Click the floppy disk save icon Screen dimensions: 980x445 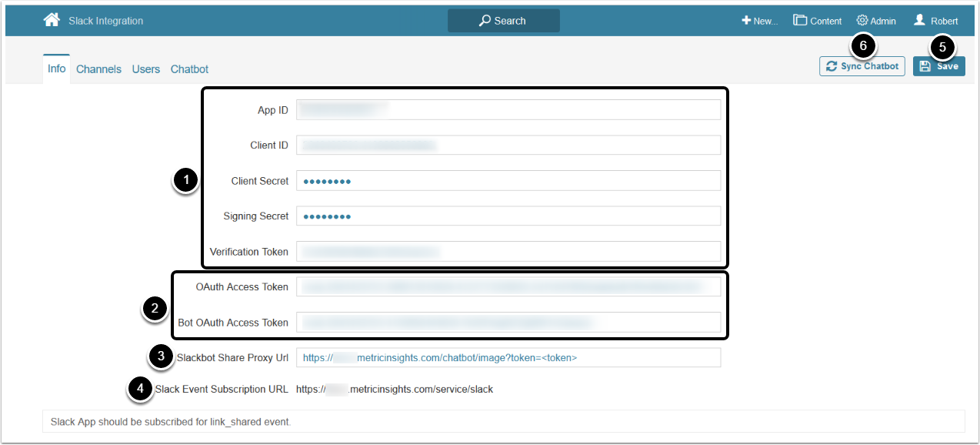tap(925, 66)
